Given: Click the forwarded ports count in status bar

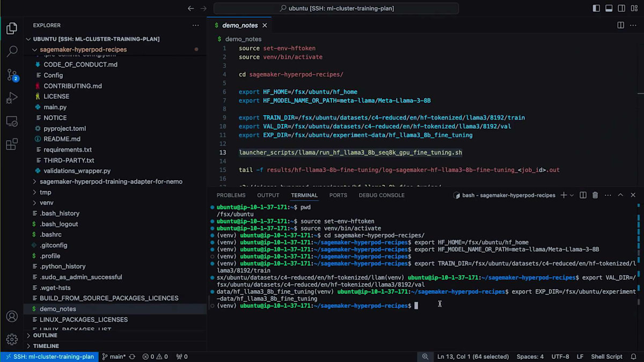Looking at the screenshot, I should pyautogui.click(x=182, y=357).
